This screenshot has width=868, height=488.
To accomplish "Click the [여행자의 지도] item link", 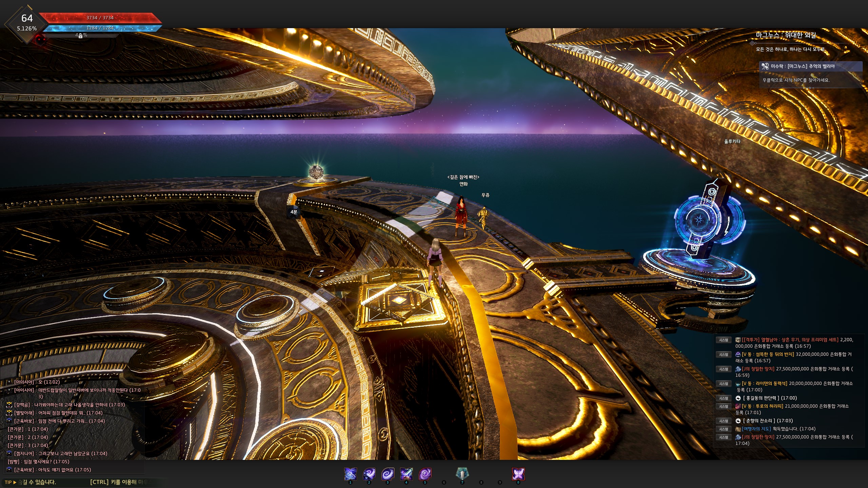I will tap(756, 429).
